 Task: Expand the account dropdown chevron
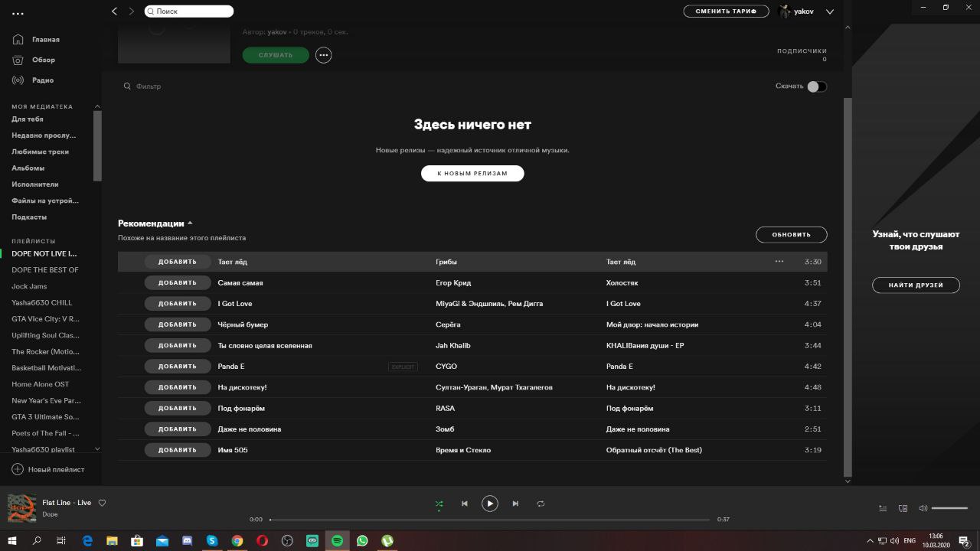pos(830,11)
